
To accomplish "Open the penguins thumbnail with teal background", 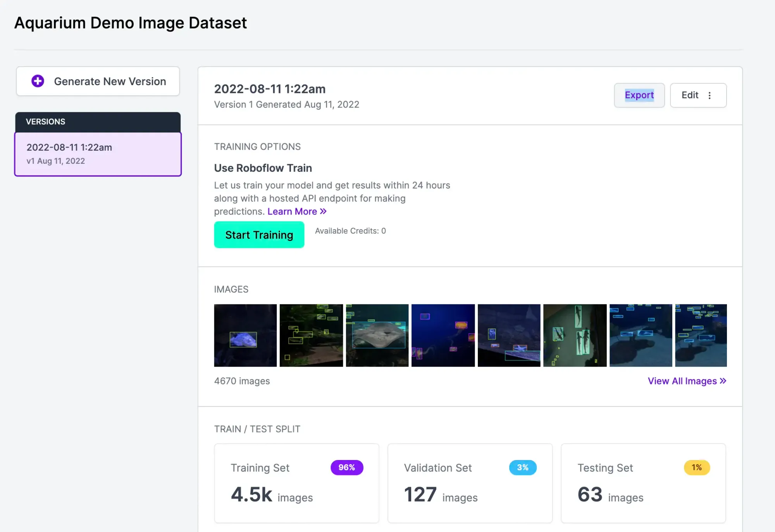I will coord(575,335).
